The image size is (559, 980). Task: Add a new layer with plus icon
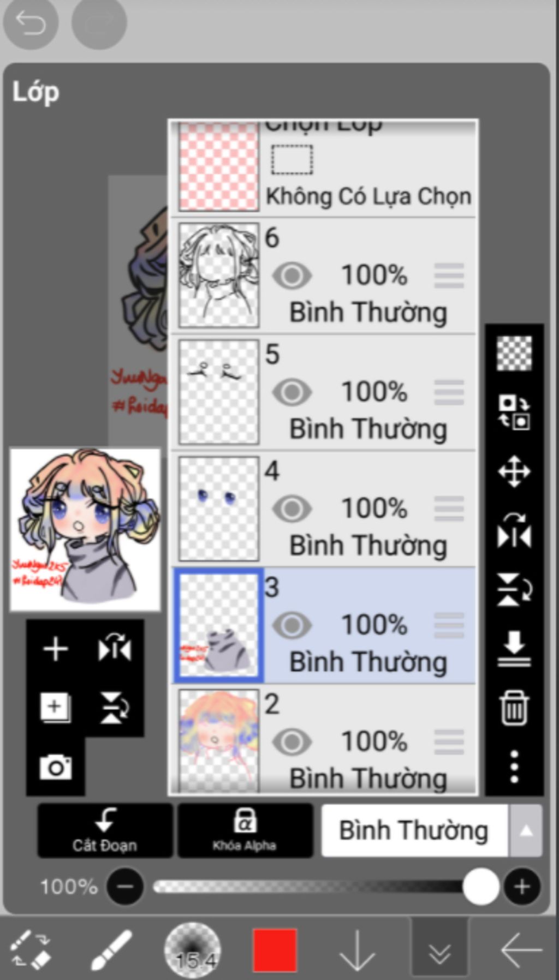55,649
